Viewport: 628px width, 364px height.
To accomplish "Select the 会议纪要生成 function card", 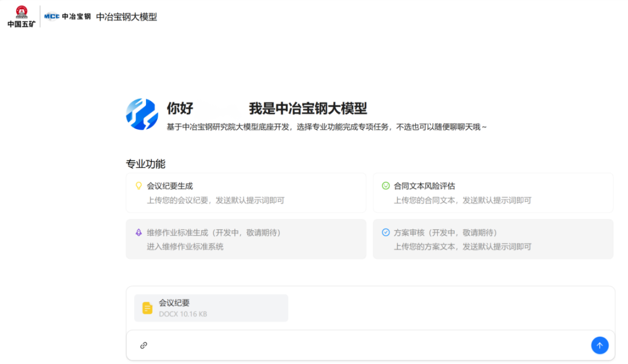I will [x=246, y=192].
